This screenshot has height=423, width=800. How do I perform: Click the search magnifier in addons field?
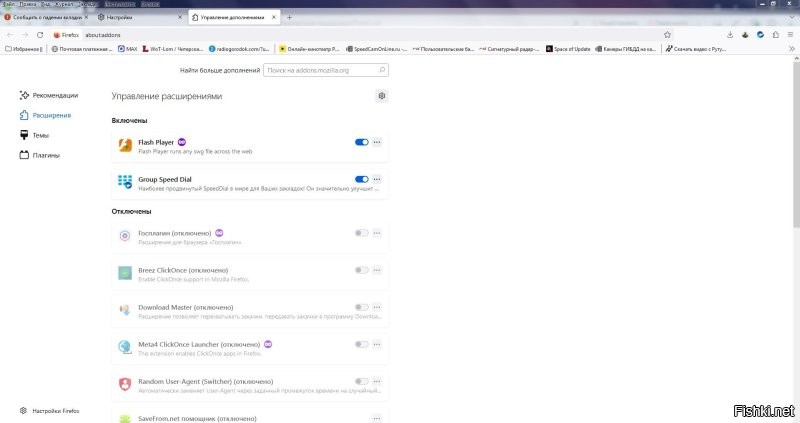click(x=382, y=70)
